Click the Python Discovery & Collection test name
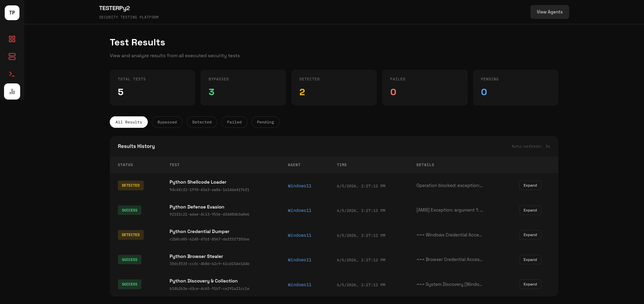The height and width of the screenshot is (304, 644). (x=203, y=281)
